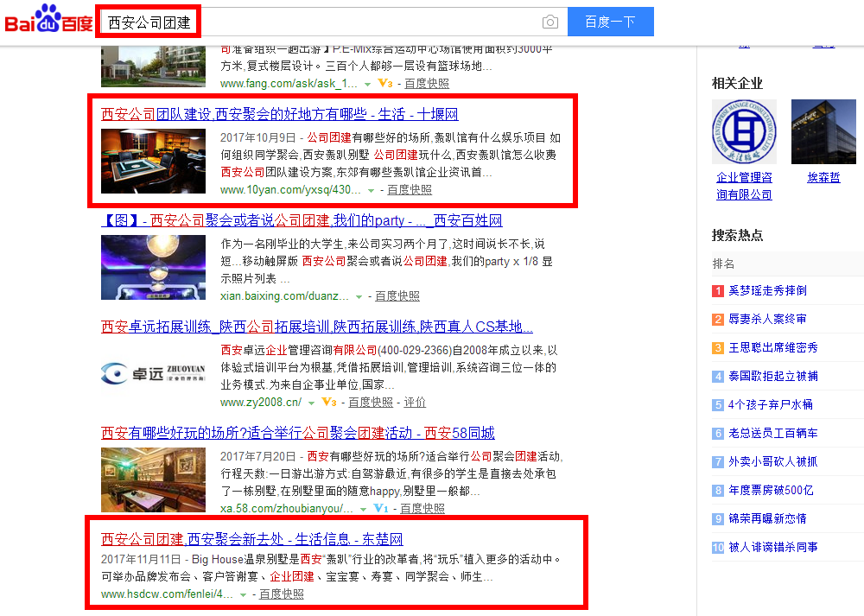Click rank badge 10 in 搜索热点
864x616 pixels.
717,548
